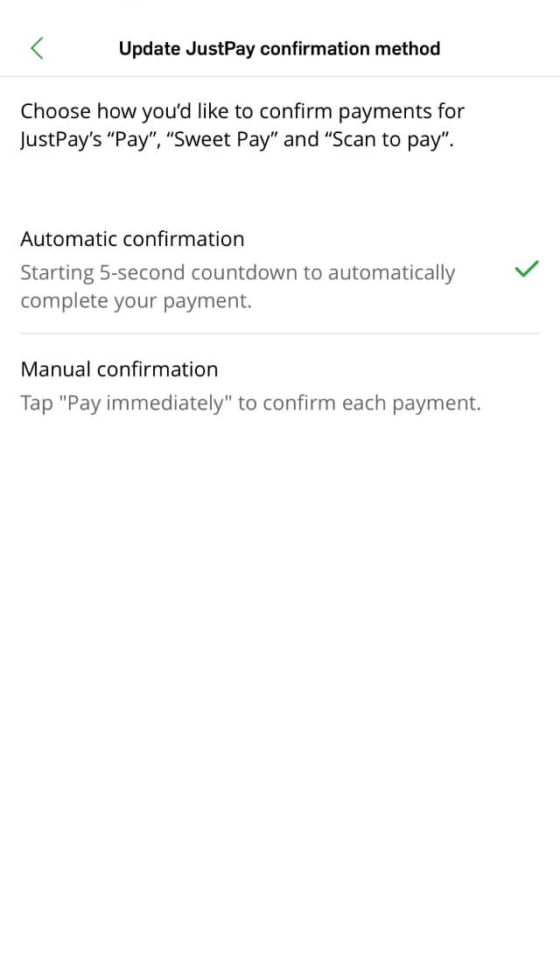
Task: Click the empty white area below Manual confirmation
Action: [279, 676]
